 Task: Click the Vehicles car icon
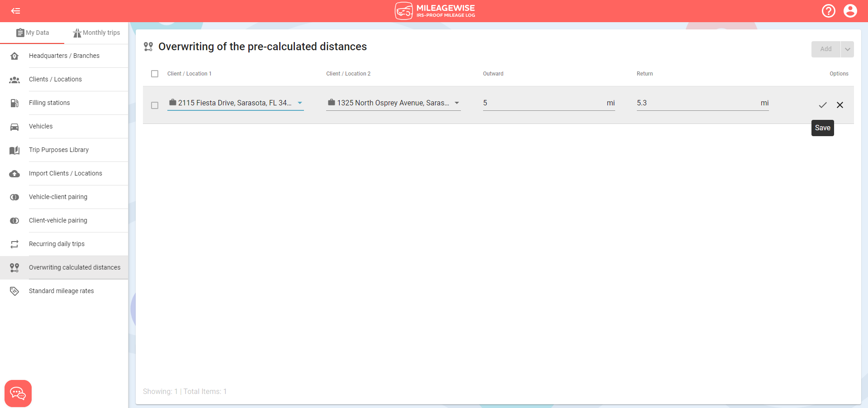(14, 127)
